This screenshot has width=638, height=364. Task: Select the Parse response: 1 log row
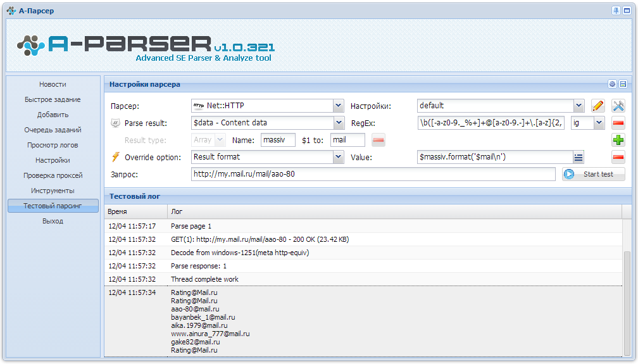tap(363, 267)
